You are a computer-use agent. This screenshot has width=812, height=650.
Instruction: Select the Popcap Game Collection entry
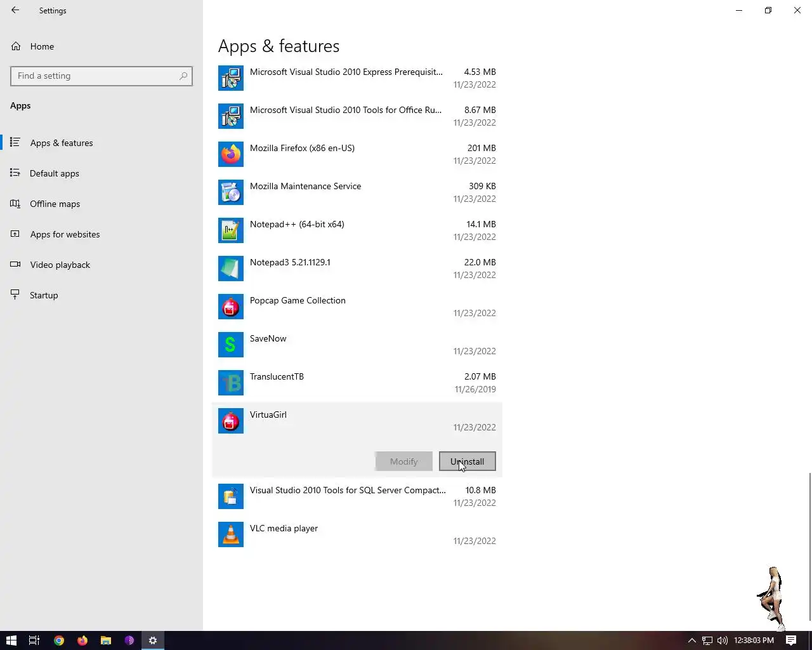[357, 307]
